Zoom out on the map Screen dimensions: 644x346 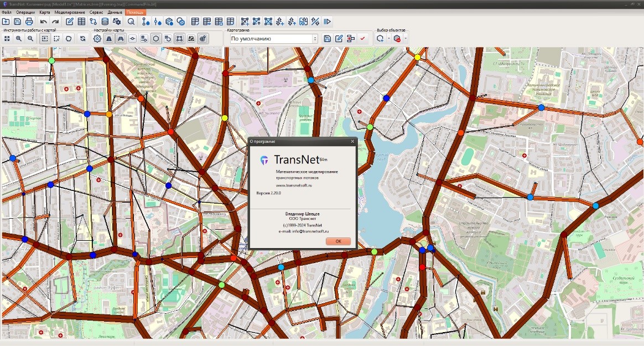click(x=30, y=38)
